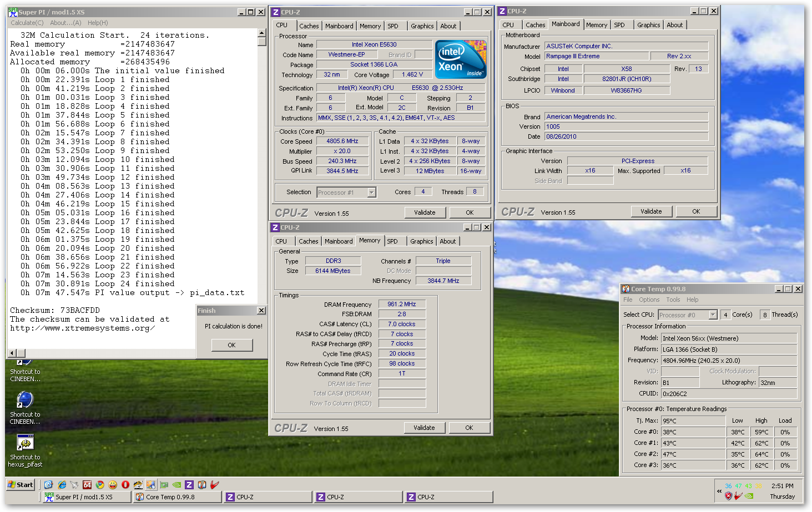Click the Rampage III Extreme model field
The height and width of the screenshot is (512, 812).
click(x=596, y=56)
